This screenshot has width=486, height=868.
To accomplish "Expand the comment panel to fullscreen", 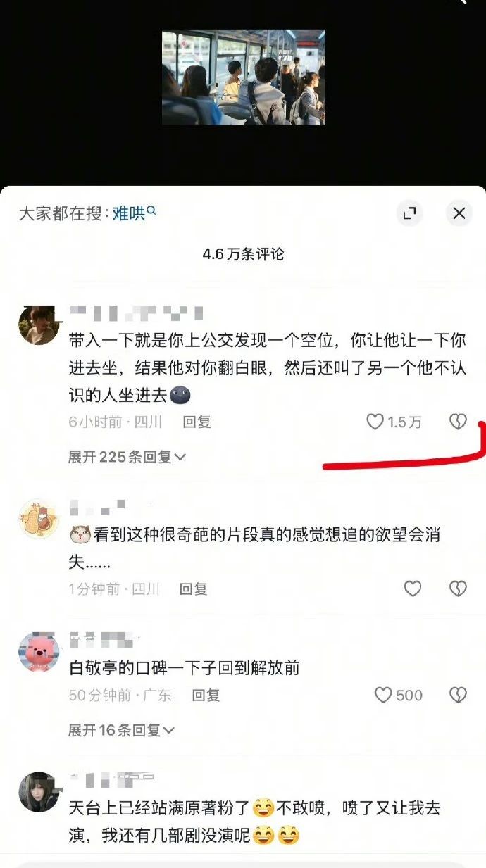I will [410, 213].
